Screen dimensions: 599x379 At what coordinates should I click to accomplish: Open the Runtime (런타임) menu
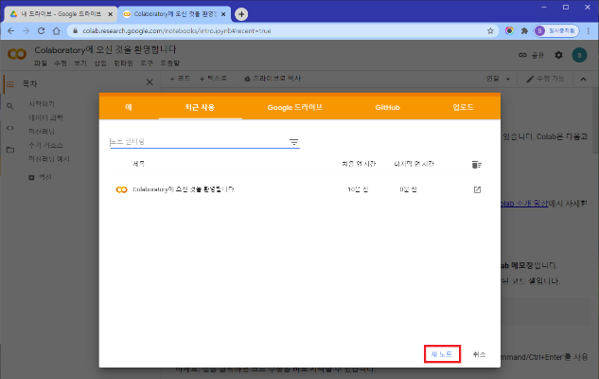coord(123,63)
